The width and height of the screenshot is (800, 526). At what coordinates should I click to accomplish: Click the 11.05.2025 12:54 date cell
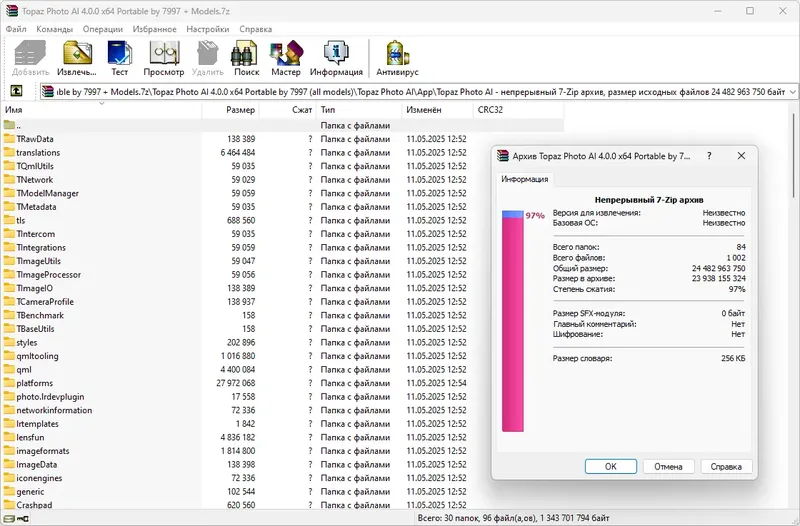[436, 383]
